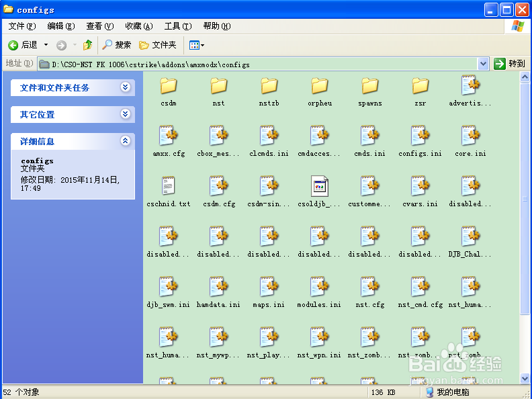532x399 pixels.
Task: Open the Back button history dropdown arrow
Action: point(46,45)
